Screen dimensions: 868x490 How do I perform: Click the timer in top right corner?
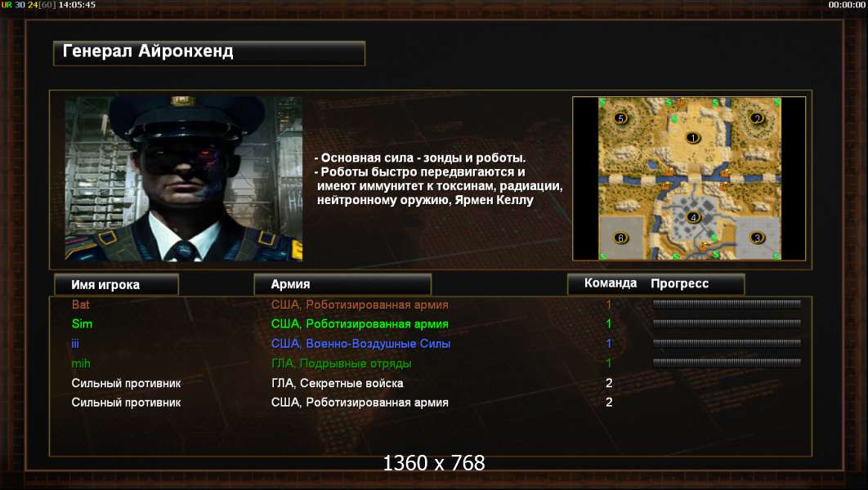pyautogui.click(x=847, y=5)
